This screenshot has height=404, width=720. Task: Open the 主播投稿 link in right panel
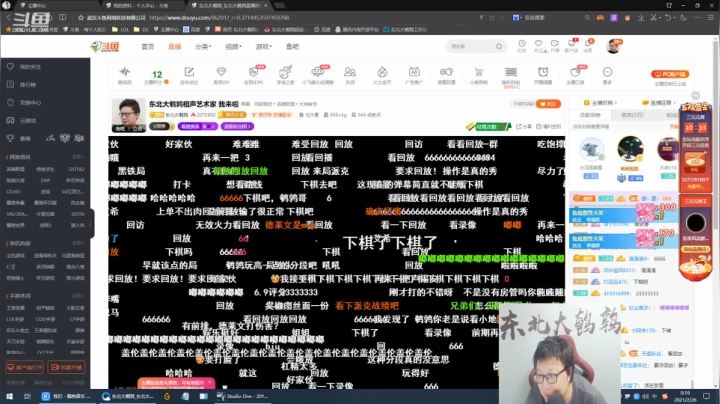tap(601, 102)
